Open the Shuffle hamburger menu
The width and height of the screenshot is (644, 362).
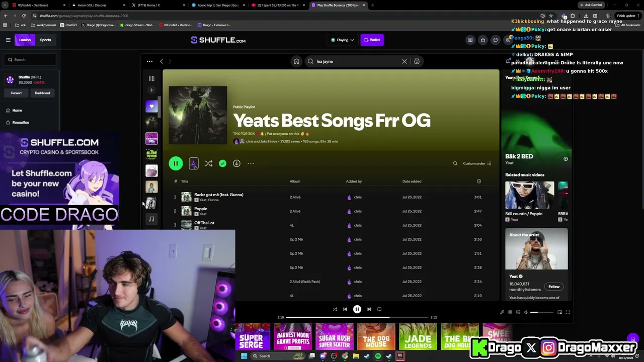(x=8, y=40)
